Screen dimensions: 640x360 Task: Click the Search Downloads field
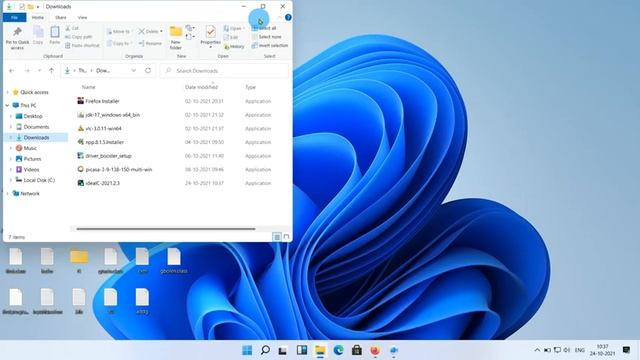coord(224,71)
